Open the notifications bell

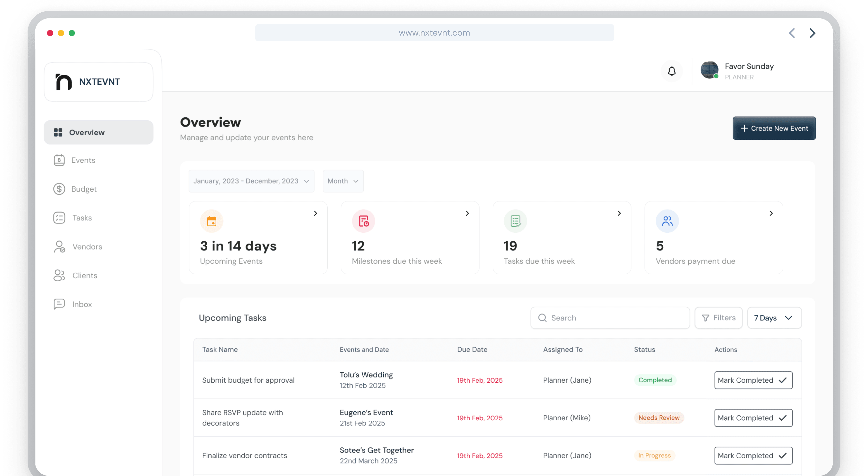(x=672, y=71)
